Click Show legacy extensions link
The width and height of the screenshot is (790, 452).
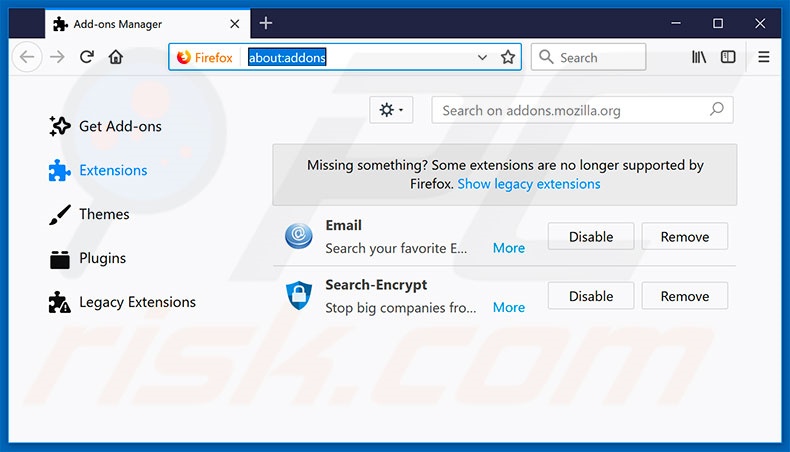tap(529, 184)
